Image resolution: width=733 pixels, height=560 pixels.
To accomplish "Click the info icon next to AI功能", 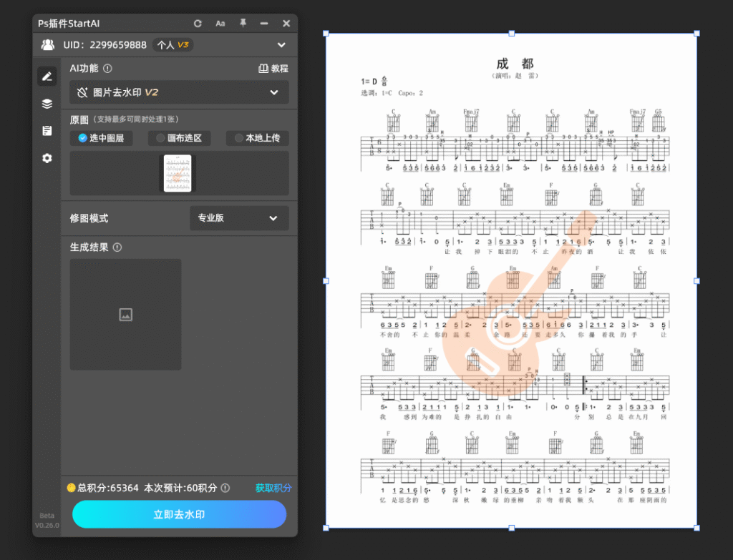I will 107,69.
